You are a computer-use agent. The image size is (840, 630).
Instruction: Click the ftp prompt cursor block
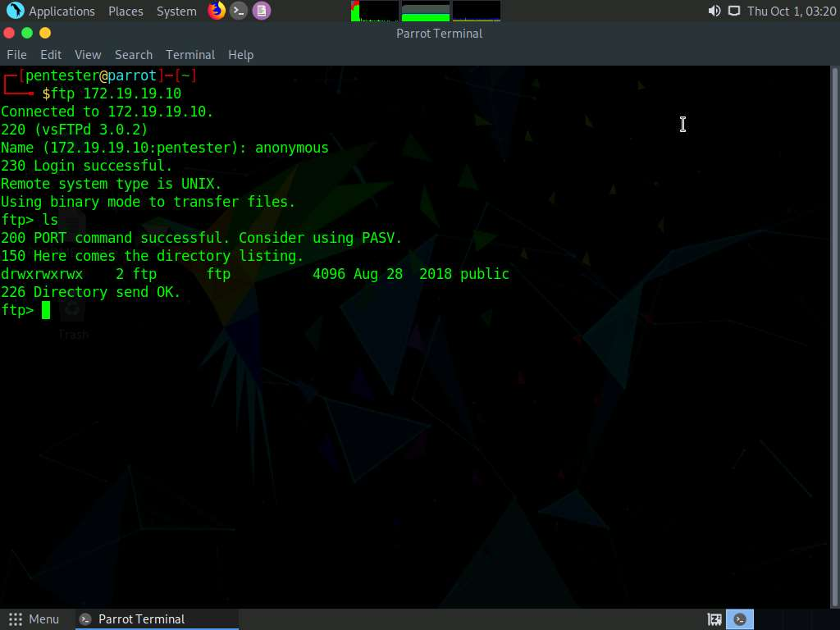[x=46, y=310]
